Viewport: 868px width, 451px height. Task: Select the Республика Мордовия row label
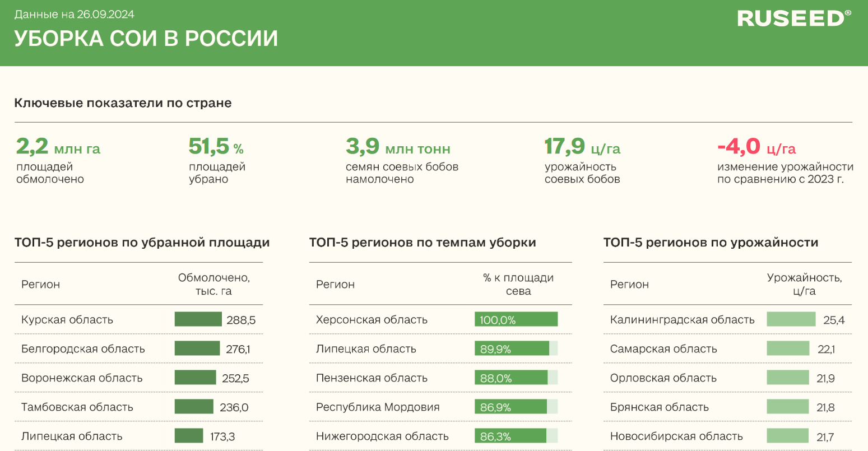click(378, 407)
